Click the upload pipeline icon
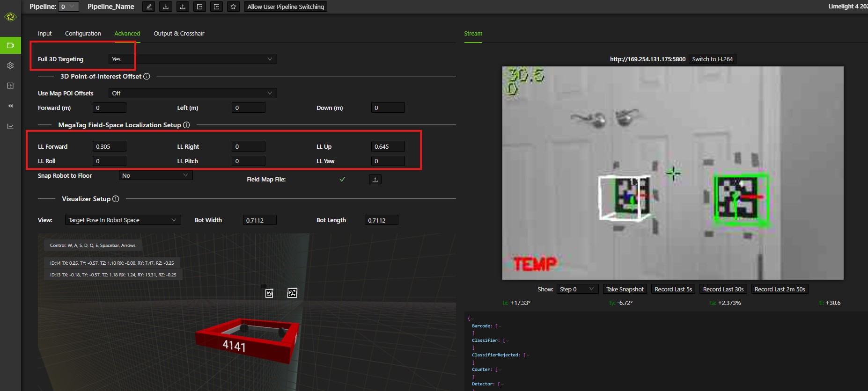The image size is (868, 391). coord(183,7)
